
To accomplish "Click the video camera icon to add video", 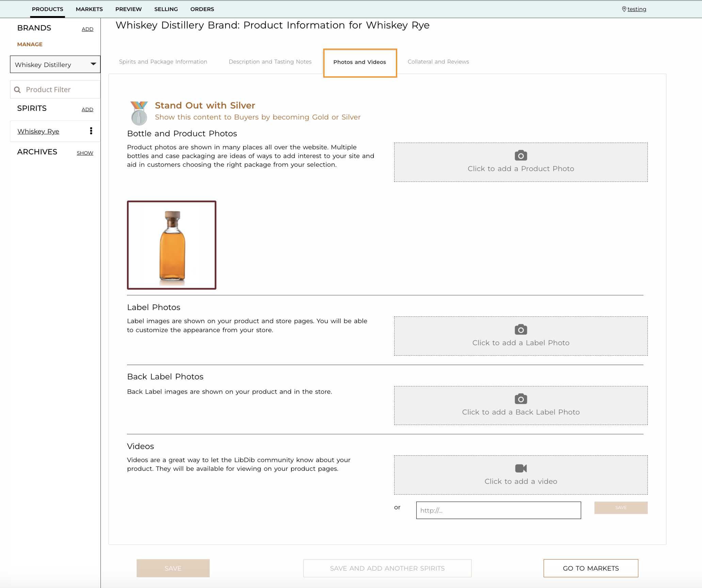I will 521,468.
